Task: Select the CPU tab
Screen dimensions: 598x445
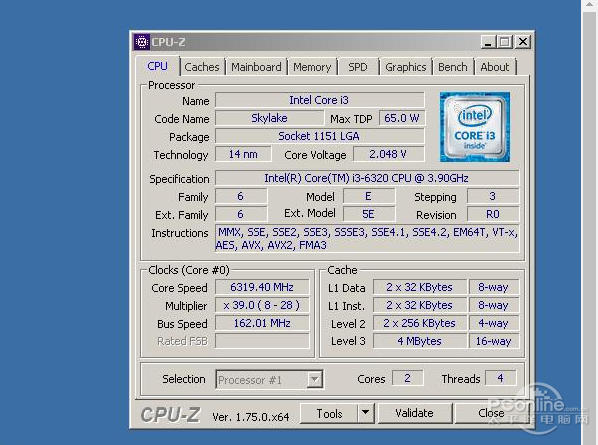Action: click(x=157, y=66)
